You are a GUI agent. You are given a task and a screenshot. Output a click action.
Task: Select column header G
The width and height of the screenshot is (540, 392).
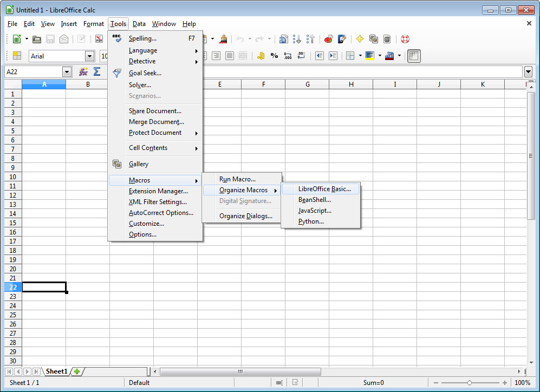click(307, 84)
